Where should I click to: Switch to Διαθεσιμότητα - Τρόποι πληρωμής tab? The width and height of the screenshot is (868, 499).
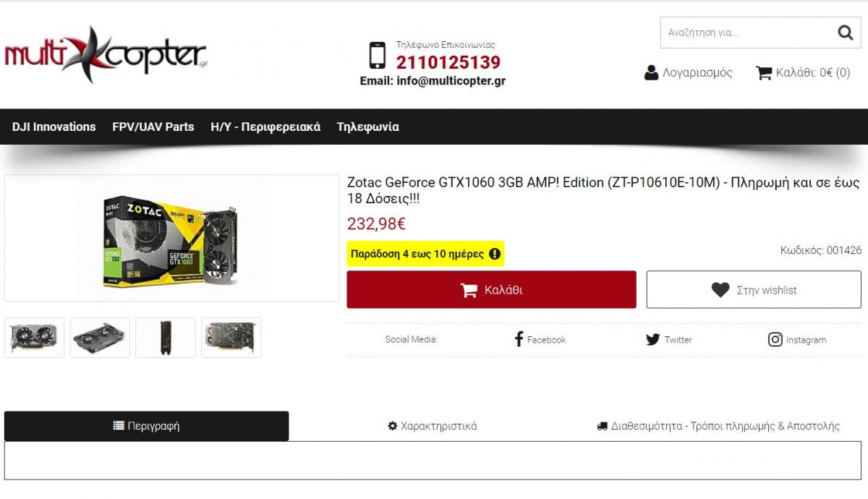[x=718, y=426]
